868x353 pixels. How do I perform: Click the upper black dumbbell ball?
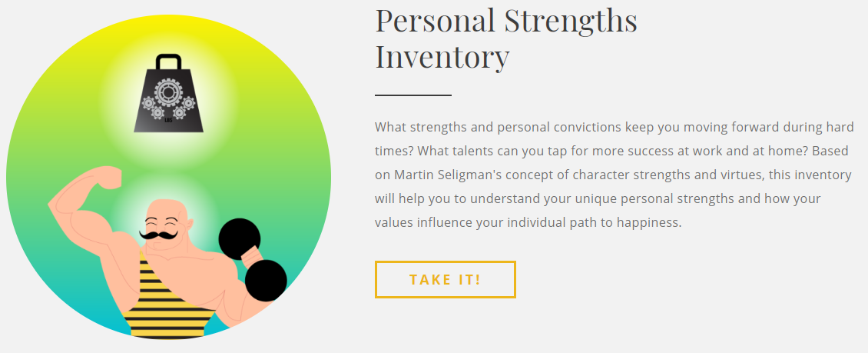239,239
